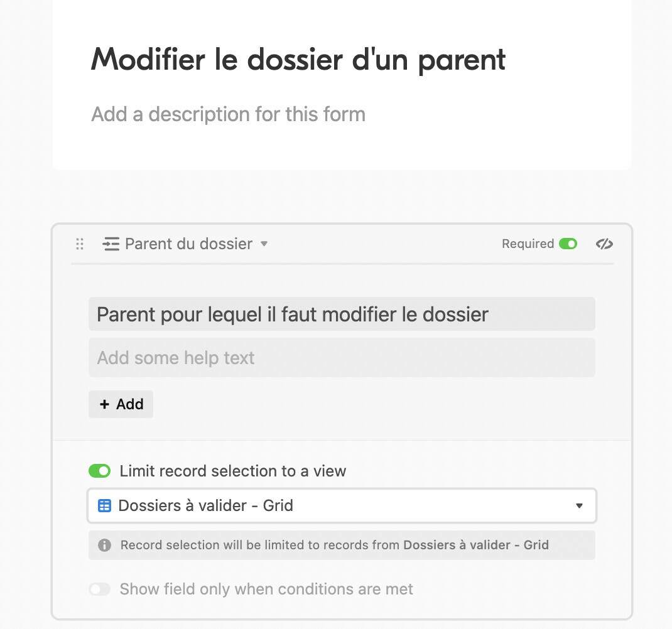Disable Limit record selection to a view

(x=99, y=471)
